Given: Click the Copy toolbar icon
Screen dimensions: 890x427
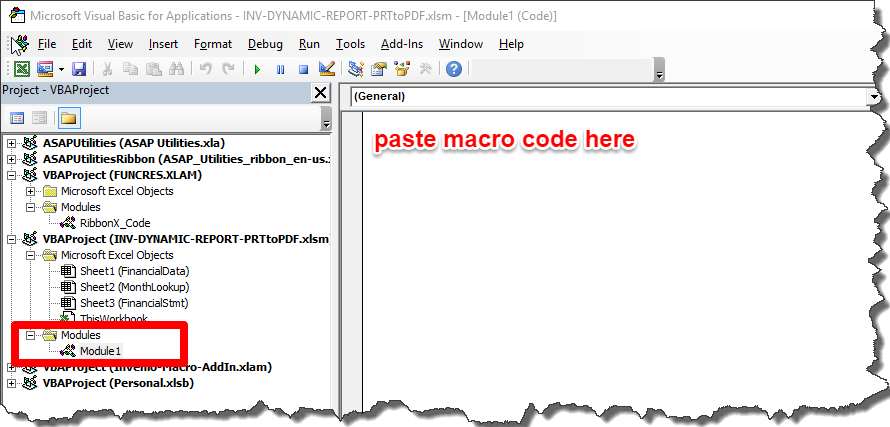Looking at the screenshot, I should (x=131, y=69).
